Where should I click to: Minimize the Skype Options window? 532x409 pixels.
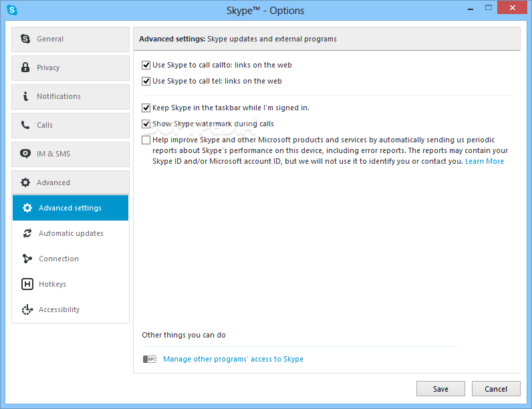(471, 9)
